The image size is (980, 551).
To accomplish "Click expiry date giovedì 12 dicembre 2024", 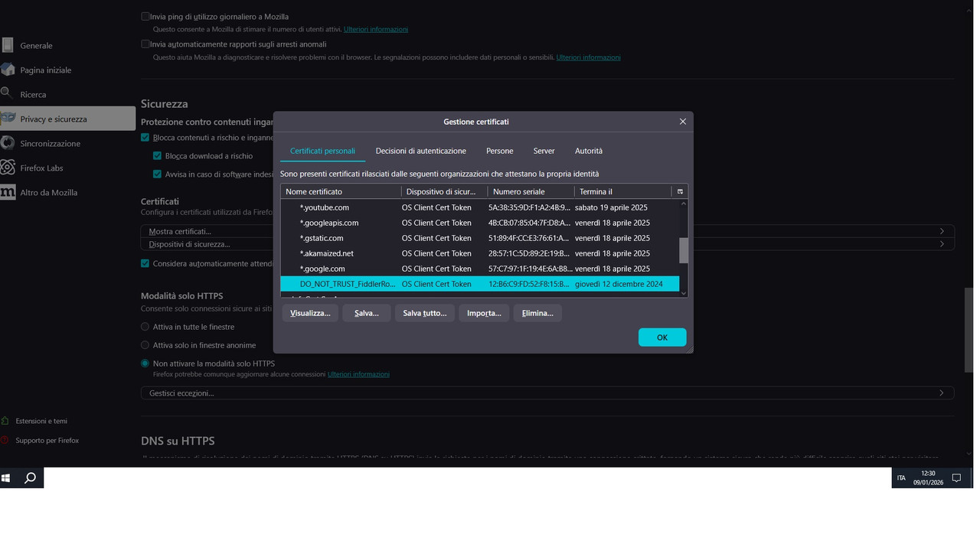I will (x=619, y=284).
